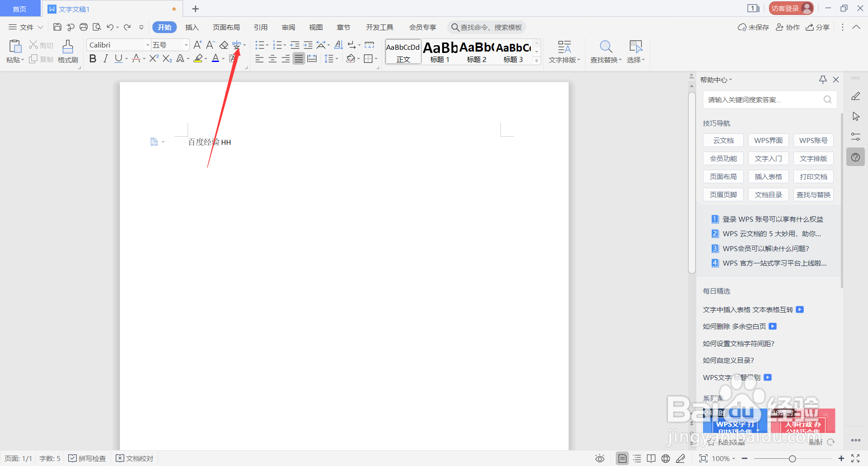Enter full screen via status bar icon
The height and width of the screenshot is (466, 868).
tap(855, 458)
